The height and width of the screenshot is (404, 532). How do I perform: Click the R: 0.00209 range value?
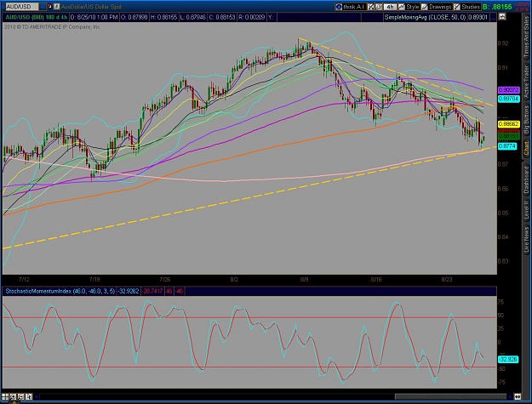pyautogui.click(x=251, y=17)
